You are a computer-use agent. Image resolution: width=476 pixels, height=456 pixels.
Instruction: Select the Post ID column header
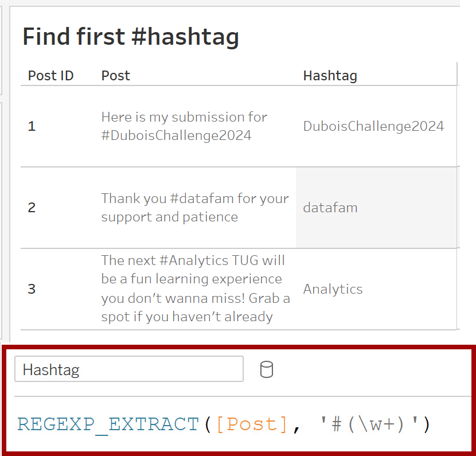pos(50,76)
